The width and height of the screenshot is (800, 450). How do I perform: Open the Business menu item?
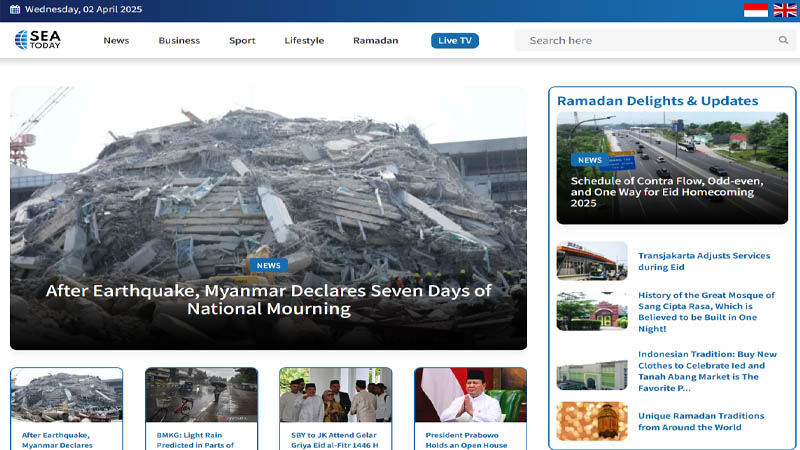(179, 40)
